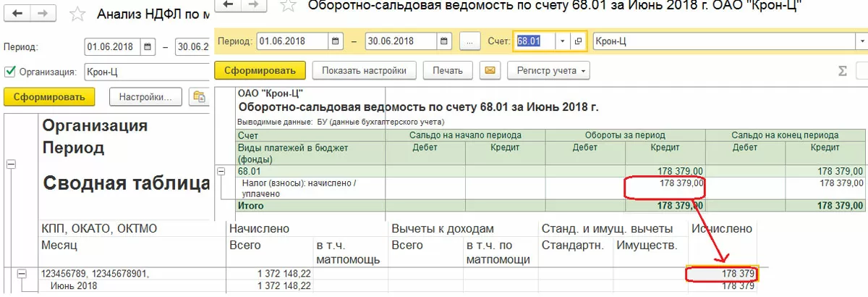The height and width of the screenshot is (297, 868).
Task: Click the period selection '...' button
Action: point(469,41)
